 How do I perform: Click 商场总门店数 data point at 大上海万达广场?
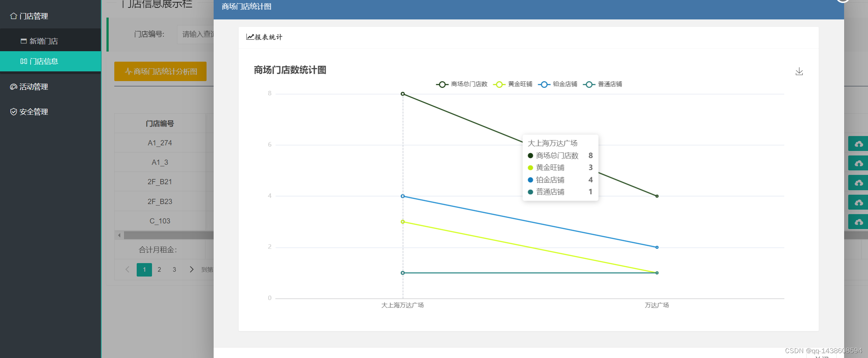pos(403,94)
